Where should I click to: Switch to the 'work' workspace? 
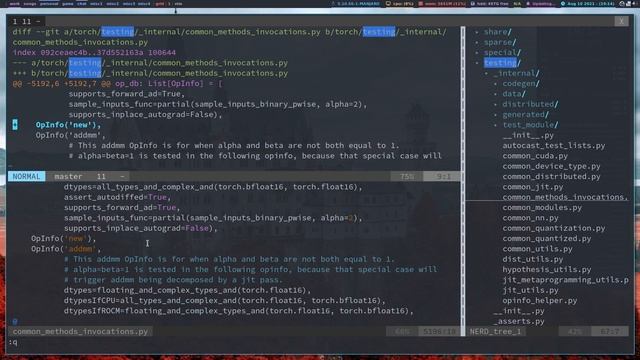[x=14, y=4]
